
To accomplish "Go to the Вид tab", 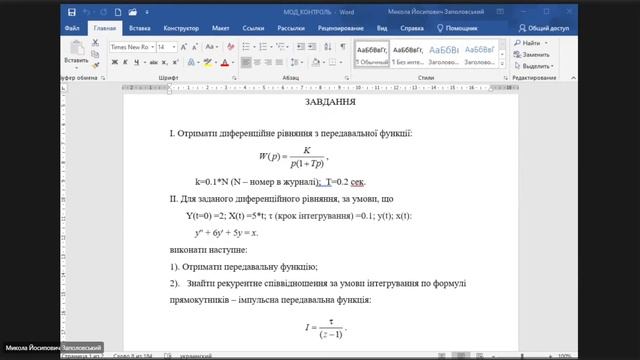I will coord(382,28).
